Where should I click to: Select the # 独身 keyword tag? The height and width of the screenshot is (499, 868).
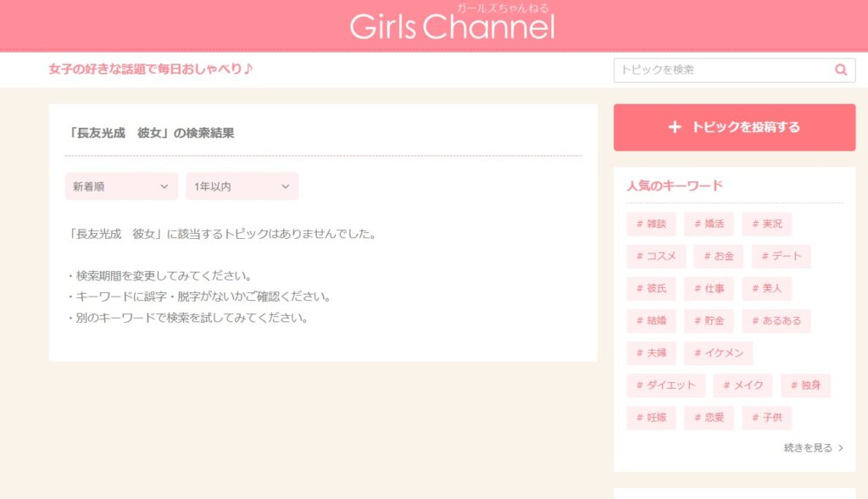[x=805, y=385]
